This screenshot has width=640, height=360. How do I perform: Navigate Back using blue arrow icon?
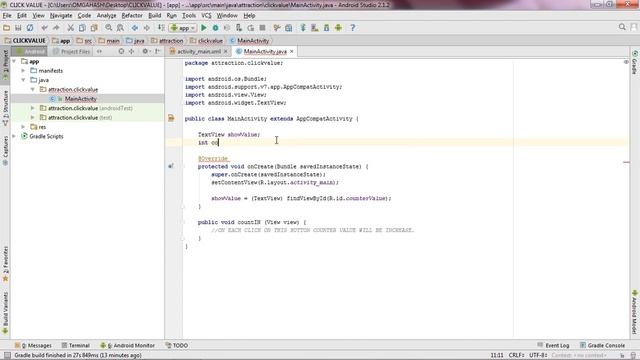point(135,28)
